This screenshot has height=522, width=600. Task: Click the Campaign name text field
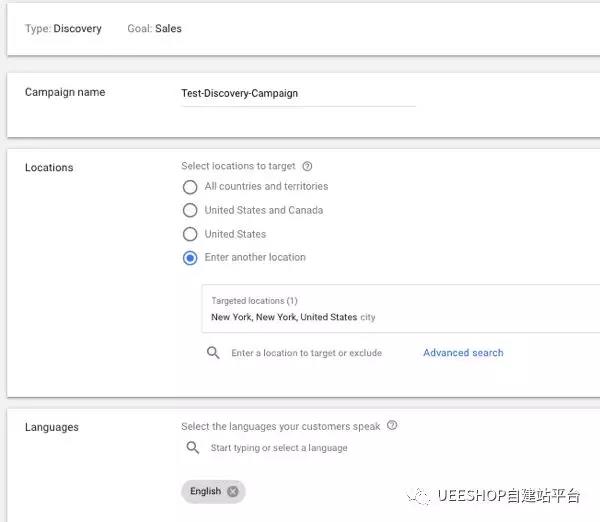[297, 94]
